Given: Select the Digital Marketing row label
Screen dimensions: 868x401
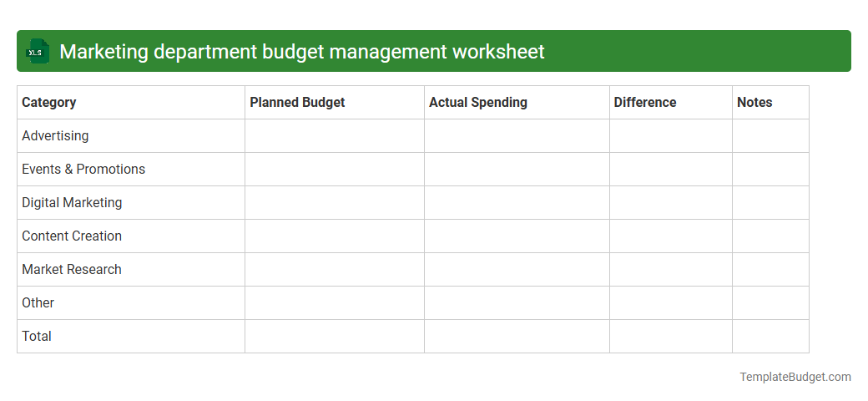Looking at the screenshot, I should 72,203.
